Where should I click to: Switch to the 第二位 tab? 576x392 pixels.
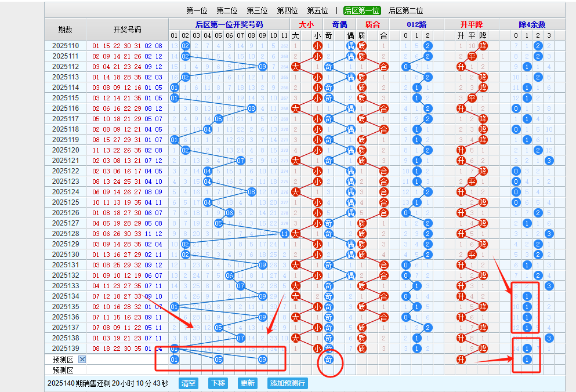pyautogui.click(x=227, y=10)
